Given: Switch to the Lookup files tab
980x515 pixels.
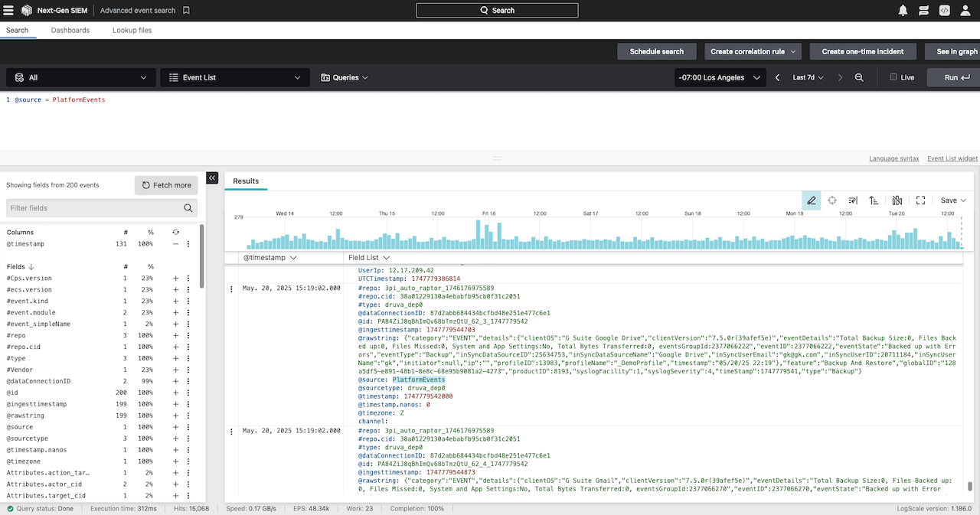Looking at the screenshot, I should pyautogui.click(x=132, y=31).
